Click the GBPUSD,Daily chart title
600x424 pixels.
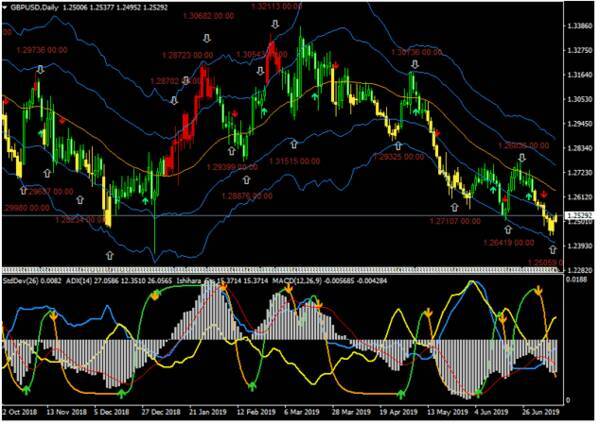[x=34, y=7]
